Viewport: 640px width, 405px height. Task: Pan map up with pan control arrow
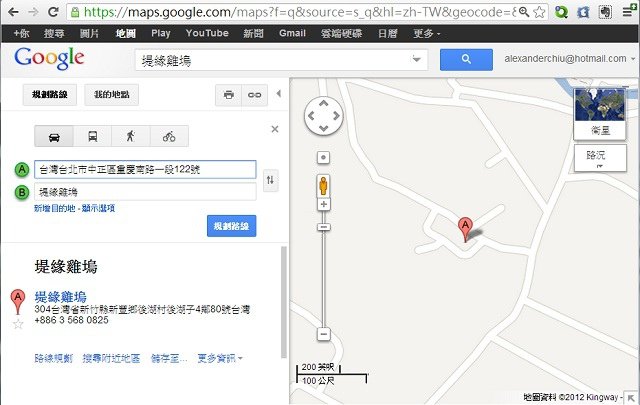[324, 104]
